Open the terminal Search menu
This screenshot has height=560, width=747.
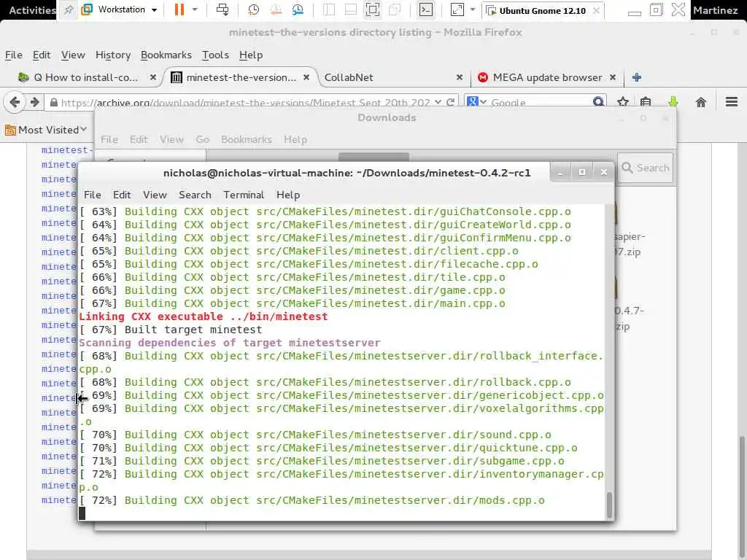(195, 195)
